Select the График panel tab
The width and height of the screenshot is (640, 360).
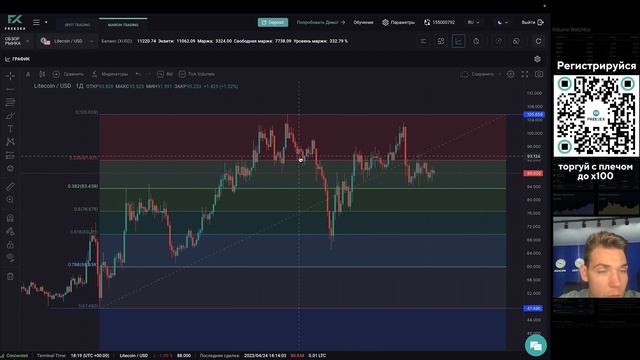(18, 59)
